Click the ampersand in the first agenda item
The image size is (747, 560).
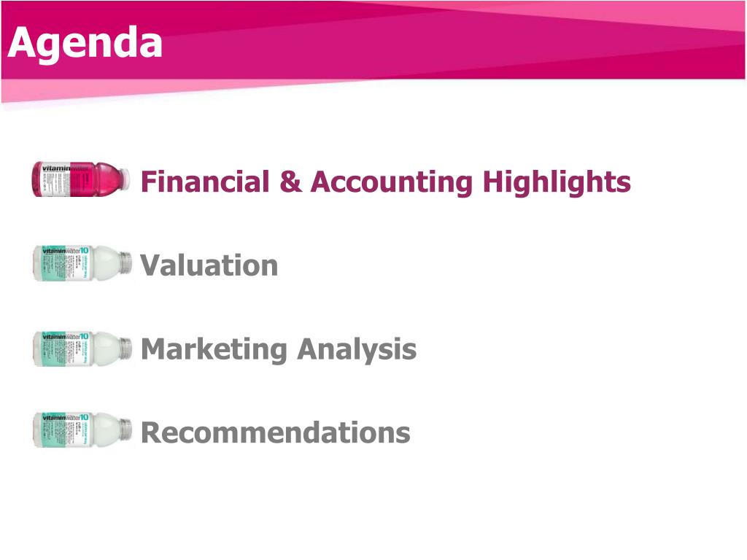click(x=290, y=182)
